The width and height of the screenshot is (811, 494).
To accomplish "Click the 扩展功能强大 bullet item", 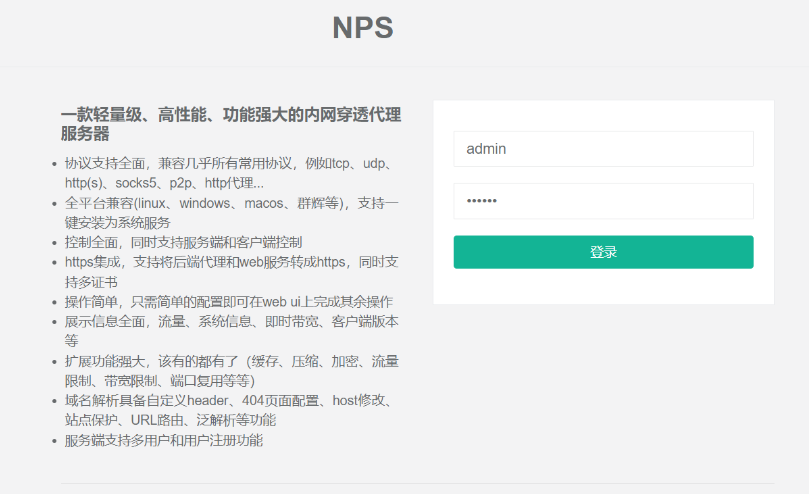I will click(231, 371).
